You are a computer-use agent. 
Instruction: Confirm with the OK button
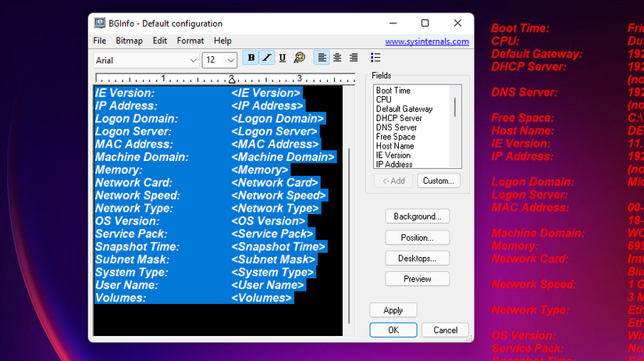click(393, 331)
